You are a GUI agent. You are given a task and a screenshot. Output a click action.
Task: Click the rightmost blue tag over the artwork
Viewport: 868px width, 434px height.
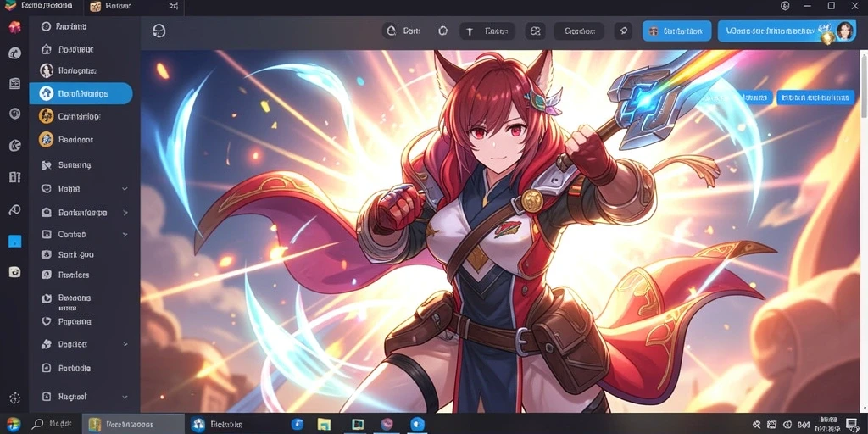815,97
